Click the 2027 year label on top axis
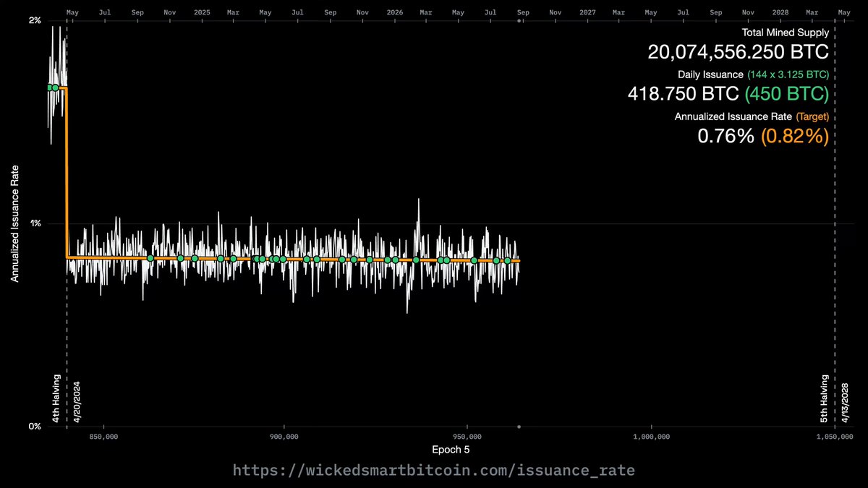868x488 pixels. [x=587, y=12]
